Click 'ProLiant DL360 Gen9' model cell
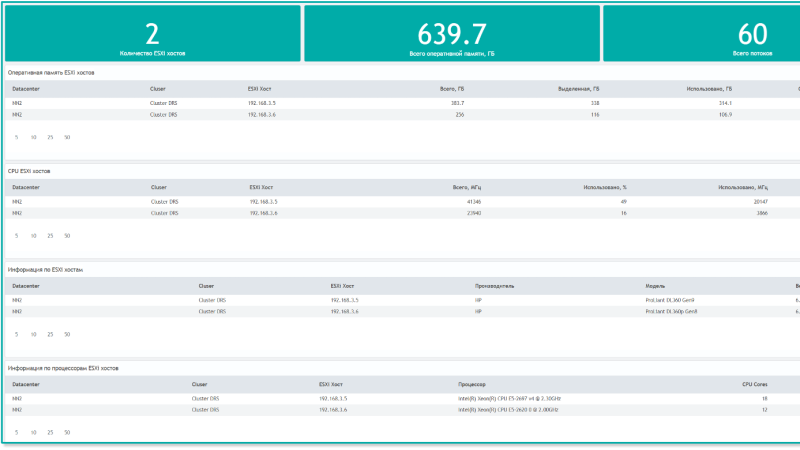The height and width of the screenshot is (450, 800). coord(670,301)
